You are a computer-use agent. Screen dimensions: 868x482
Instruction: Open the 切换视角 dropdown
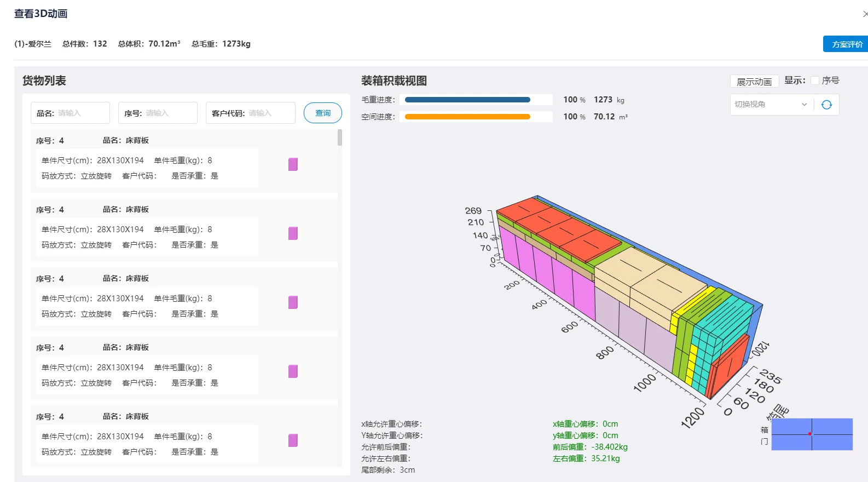click(771, 105)
